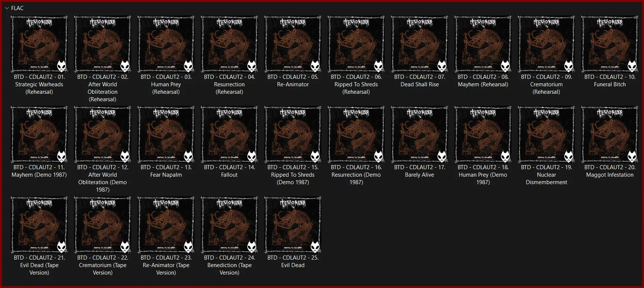Select track 10 Funeral Bitch thumbnail
The image size is (644, 288).
pyautogui.click(x=610, y=44)
